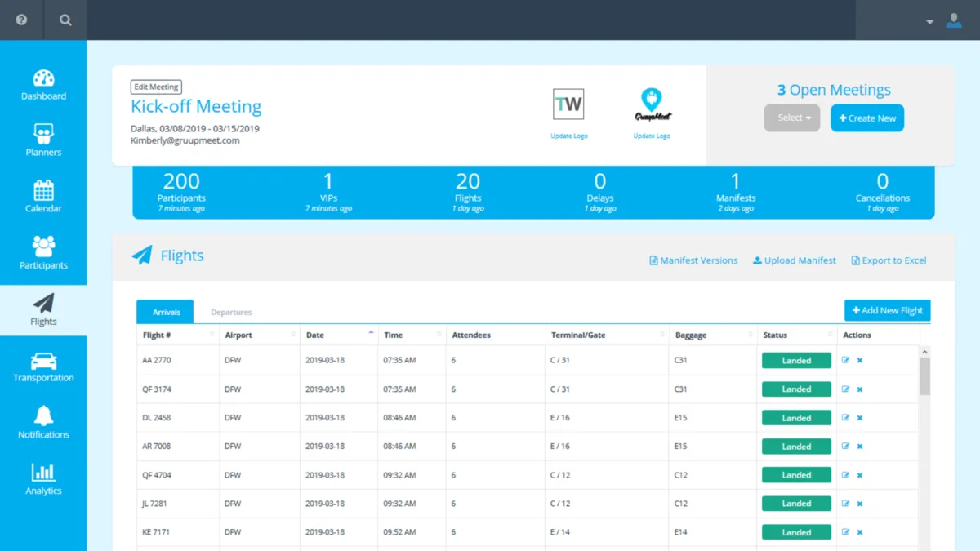Image resolution: width=980 pixels, height=551 pixels.
Task: Click the search magnifier icon
Action: pos(65,20)
